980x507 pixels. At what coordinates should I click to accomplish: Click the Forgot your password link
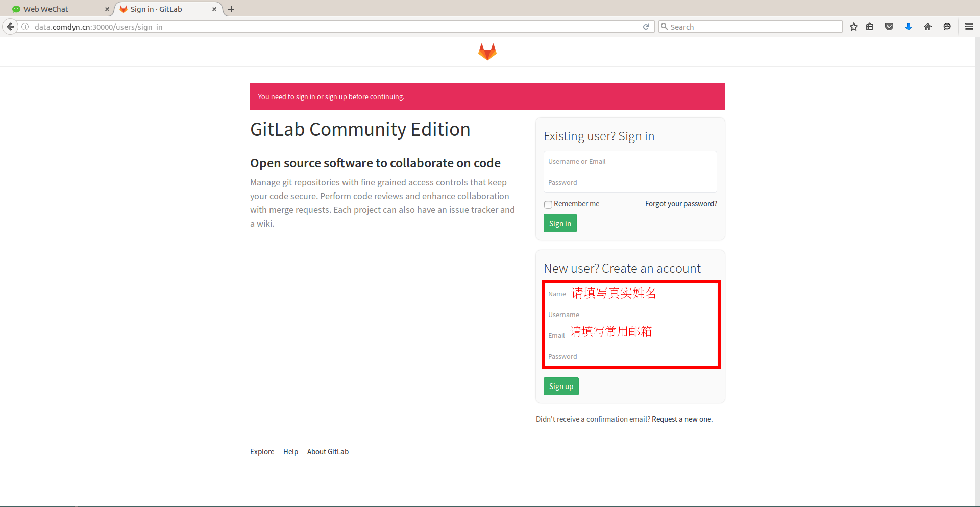point(681,204)
